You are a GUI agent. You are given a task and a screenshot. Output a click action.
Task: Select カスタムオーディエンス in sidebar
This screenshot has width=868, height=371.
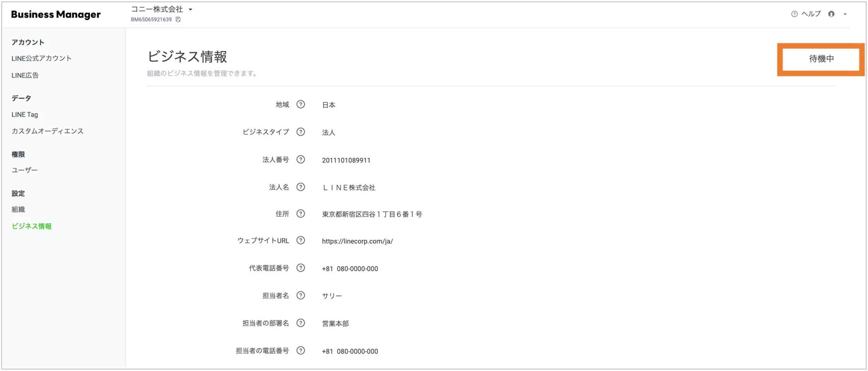click(x=47, y=131)
